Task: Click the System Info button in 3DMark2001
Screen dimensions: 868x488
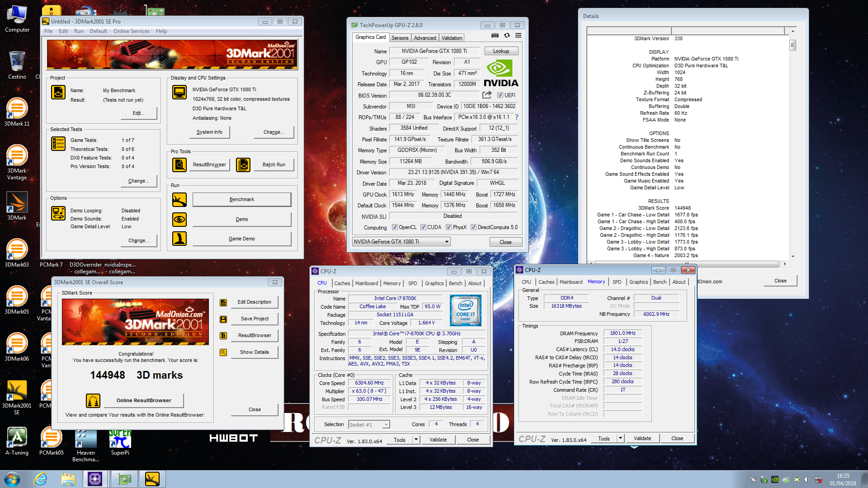Action: tap(209, 132)
